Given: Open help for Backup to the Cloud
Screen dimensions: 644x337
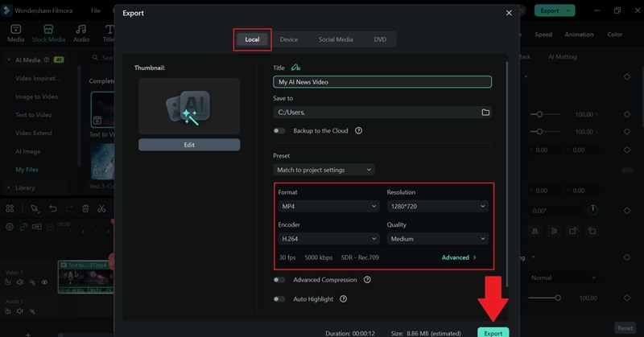Looking at the screenshot, I should point(358,130).
